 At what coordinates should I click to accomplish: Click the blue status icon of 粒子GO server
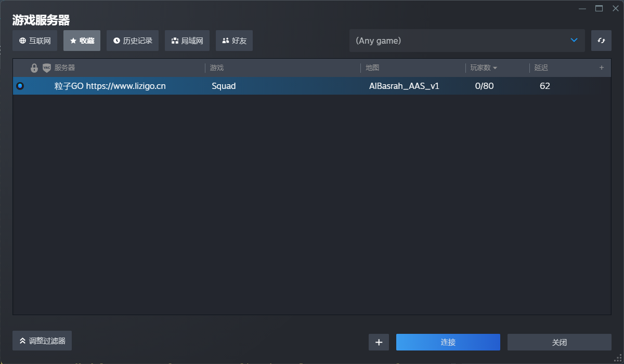pos(20,86)
